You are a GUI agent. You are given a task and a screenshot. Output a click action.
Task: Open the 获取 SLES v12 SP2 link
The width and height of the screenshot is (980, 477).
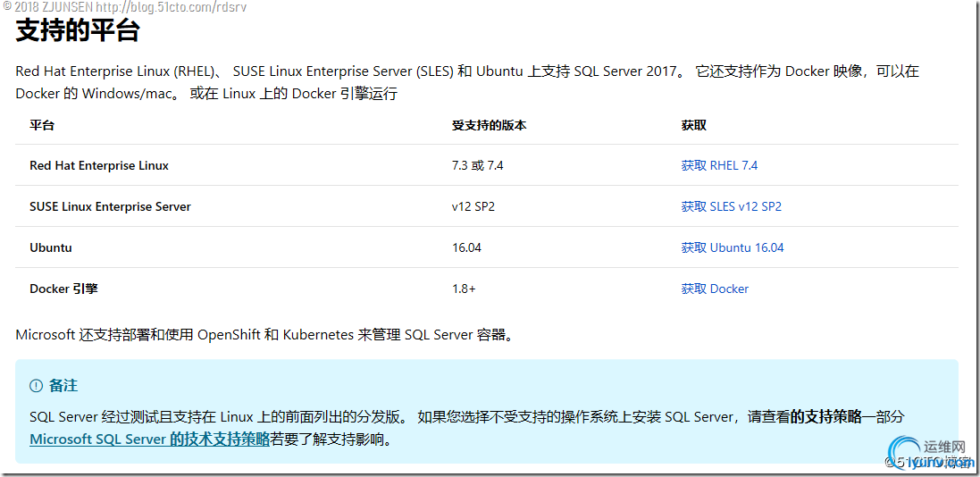732,206
